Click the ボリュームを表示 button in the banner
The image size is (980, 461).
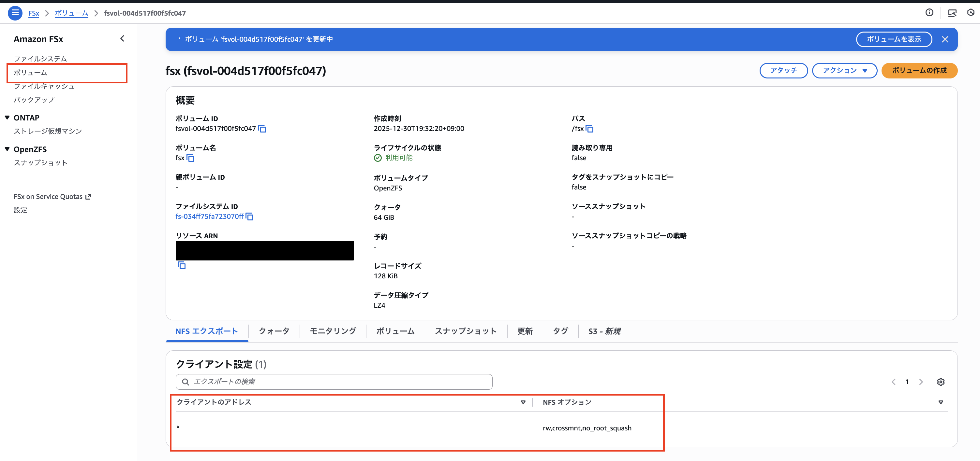click(x=894, y=39)
